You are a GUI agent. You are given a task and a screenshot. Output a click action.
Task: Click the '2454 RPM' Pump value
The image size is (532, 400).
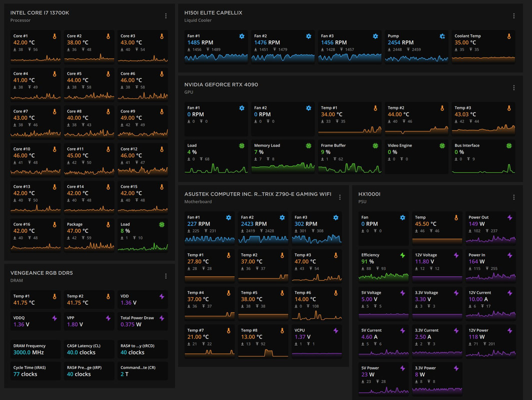[x=400, y=42]
